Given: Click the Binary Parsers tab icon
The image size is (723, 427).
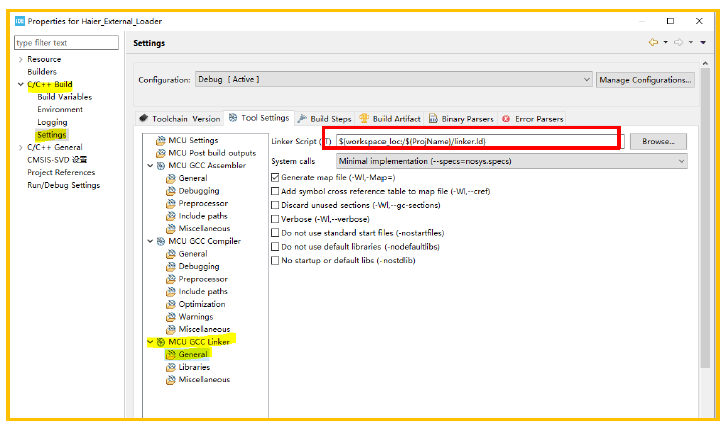Looking at the screenshot, I should [433, 119].
